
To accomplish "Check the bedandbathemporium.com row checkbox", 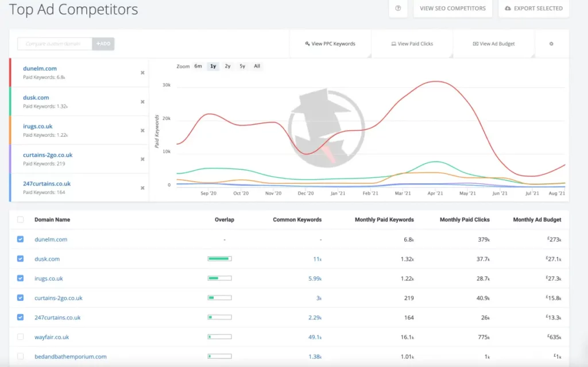I will coord(20,356).
